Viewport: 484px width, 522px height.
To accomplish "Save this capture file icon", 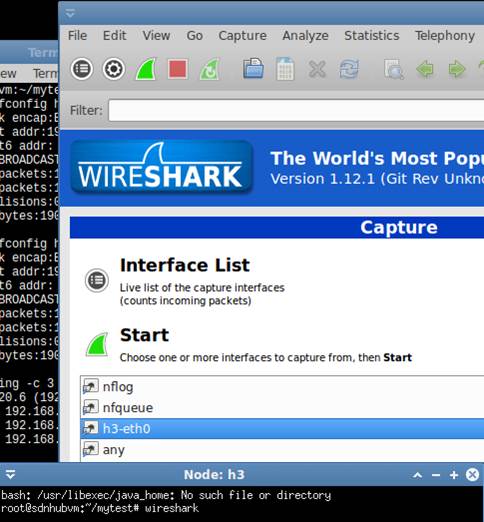I will click(285, 69).
